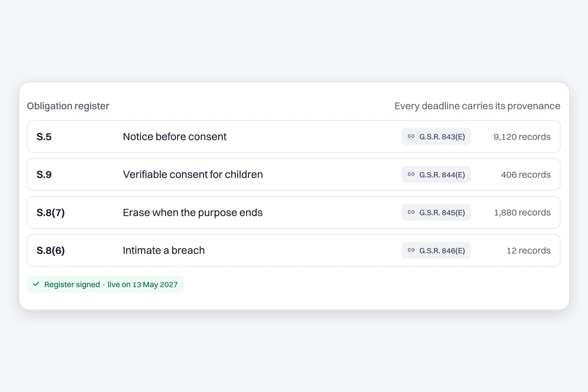The height and width of the screenshot is (392, 588).
Task: Click the 'Obligation register' heading
Action: pyautogui.click(x=68, y=106)
